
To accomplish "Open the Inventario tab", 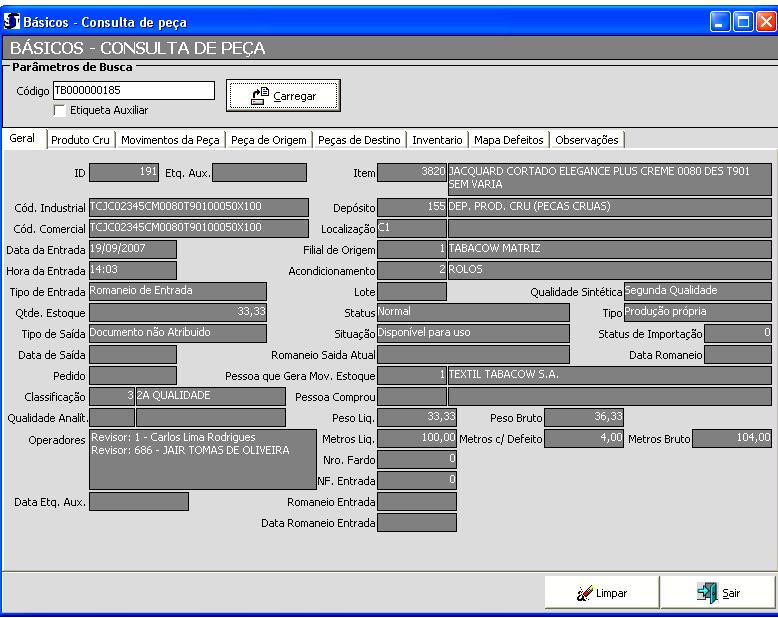I will click(437, 140).
